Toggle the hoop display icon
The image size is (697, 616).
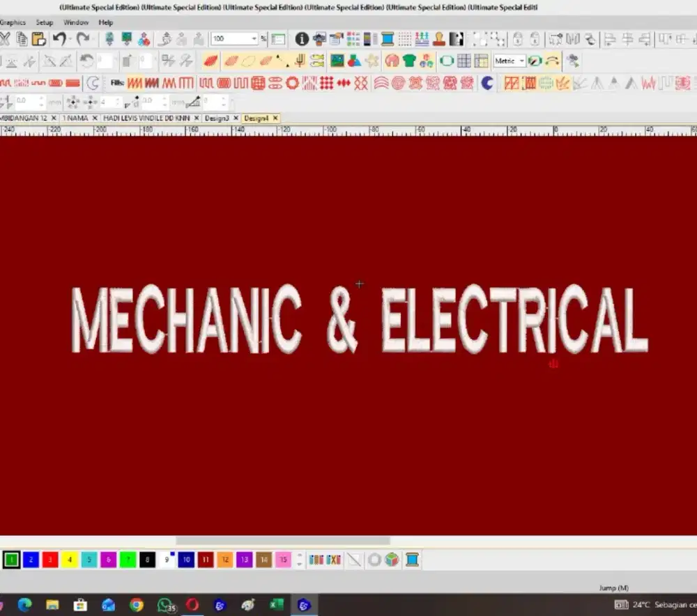(x=447, y=61)
